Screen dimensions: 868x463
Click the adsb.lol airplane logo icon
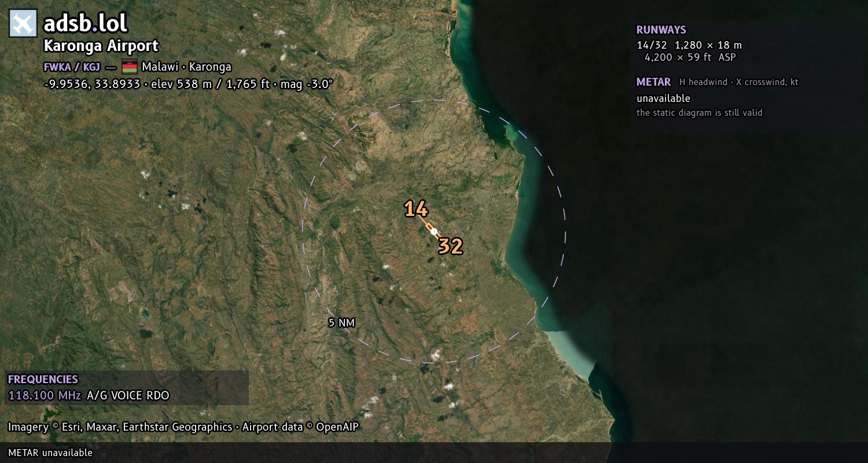coord(23,23)
